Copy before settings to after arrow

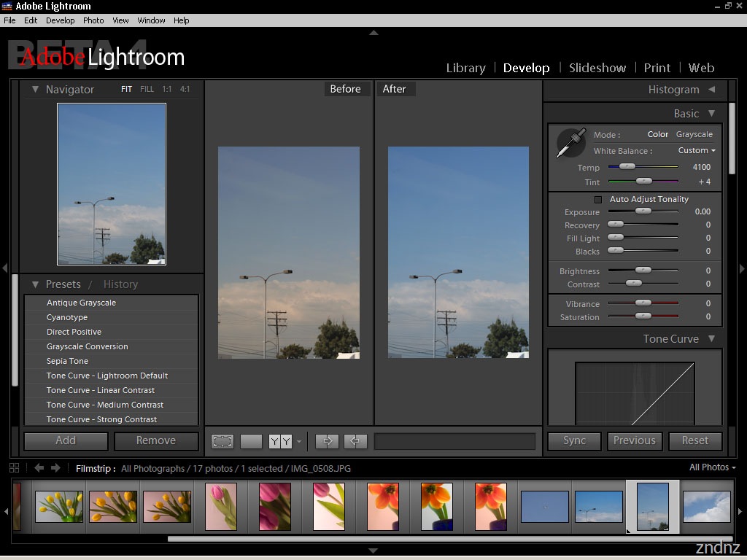click(328, 441)
